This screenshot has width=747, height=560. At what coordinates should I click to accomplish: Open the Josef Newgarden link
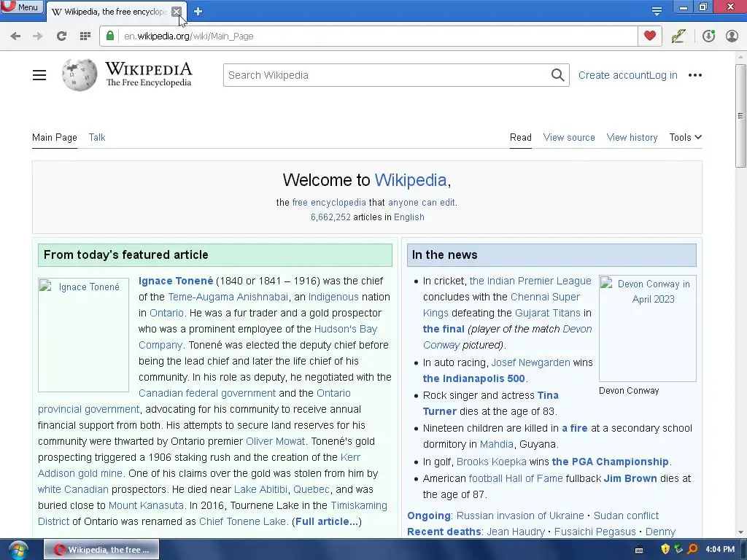pos(530,362)
